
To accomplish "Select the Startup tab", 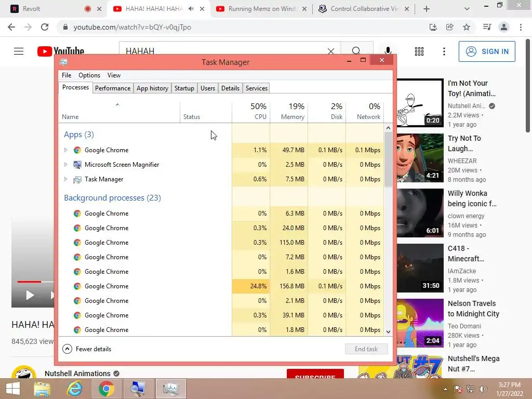I will pos(184,88).
